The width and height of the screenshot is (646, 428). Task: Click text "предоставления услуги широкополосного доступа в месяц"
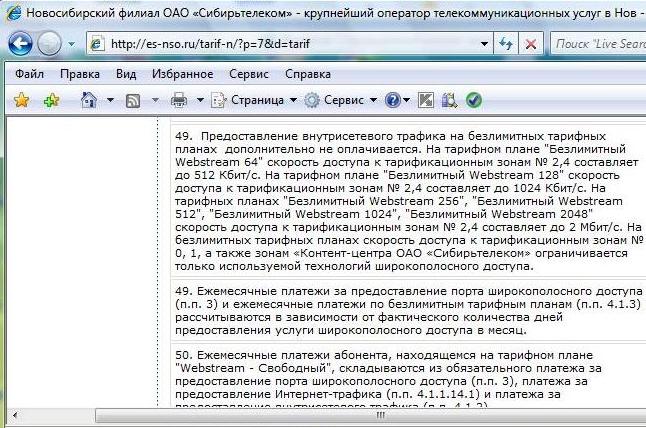[x=349, y=330]
